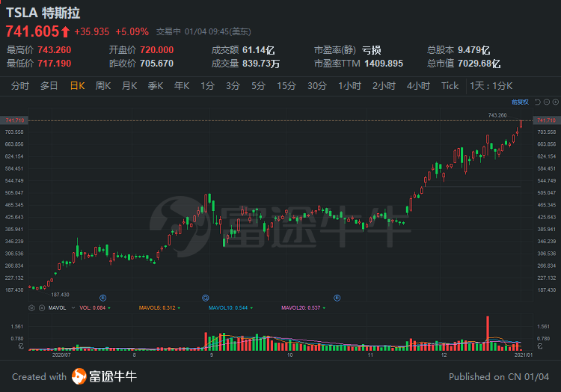Image resolution: width=561 pixels, height=392 pixels.
Task: Expand the MAVOL20: 0.537 dropdown arrow
Action: (x=324, y=308)
